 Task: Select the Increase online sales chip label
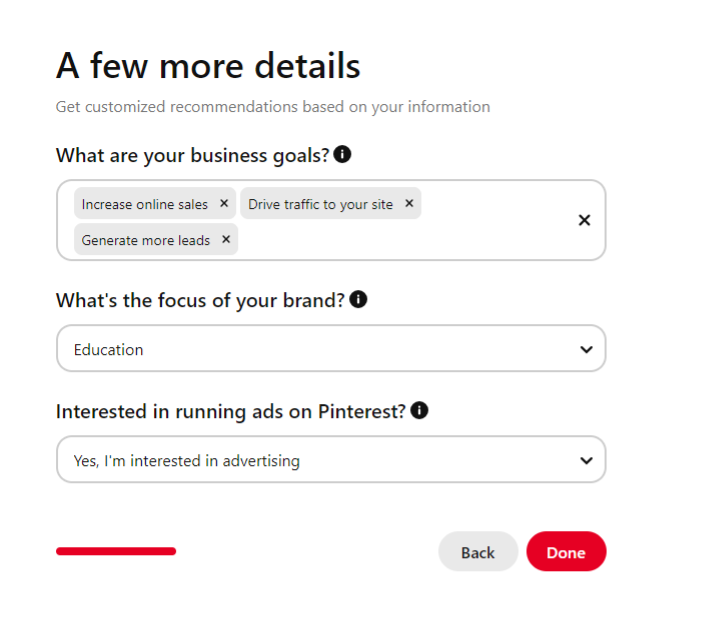145,204
